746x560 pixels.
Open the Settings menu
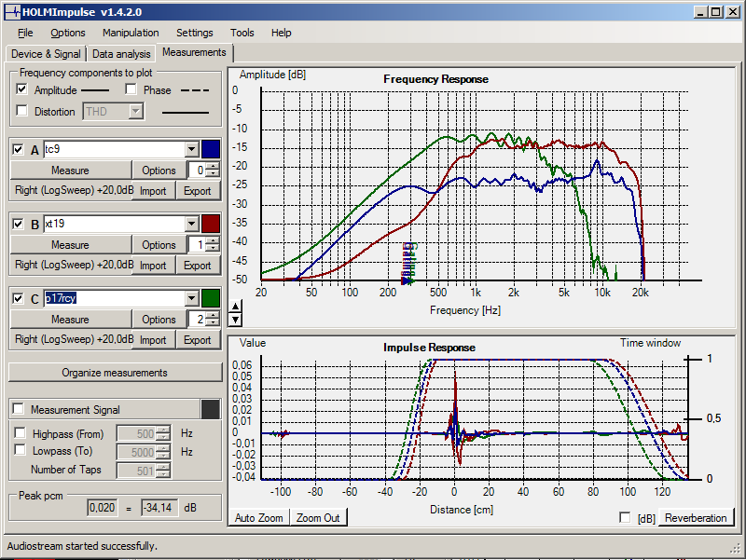[195, 33]
